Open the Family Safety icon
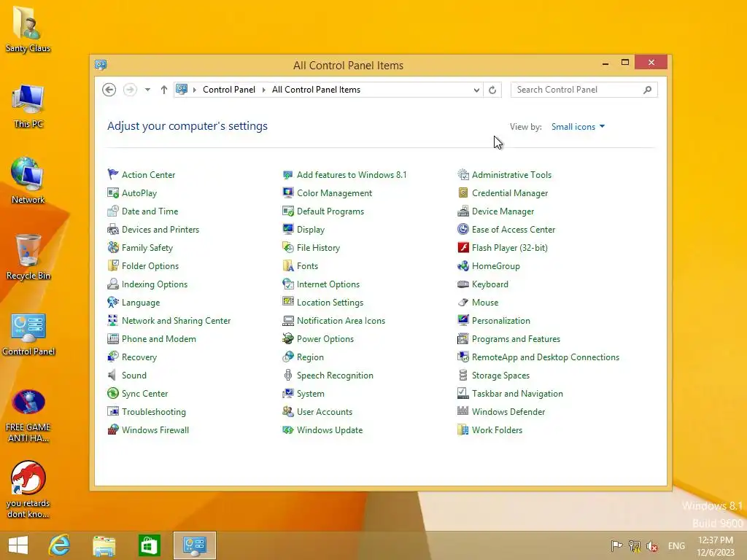The height and width of the screenshot is (560, 747). 113,248
